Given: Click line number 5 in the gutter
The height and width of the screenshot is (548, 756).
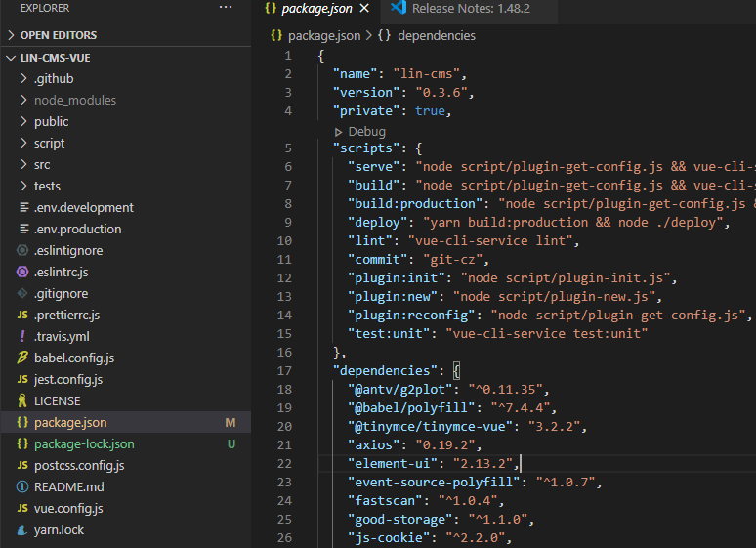Looking at the screenshot, I should tap(288, 148).
